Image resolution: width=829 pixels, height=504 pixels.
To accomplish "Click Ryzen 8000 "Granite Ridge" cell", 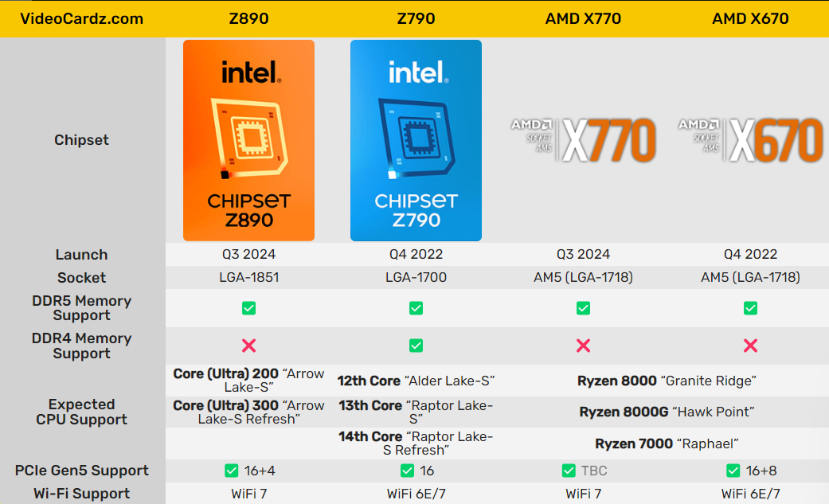I will coord(667,381).
